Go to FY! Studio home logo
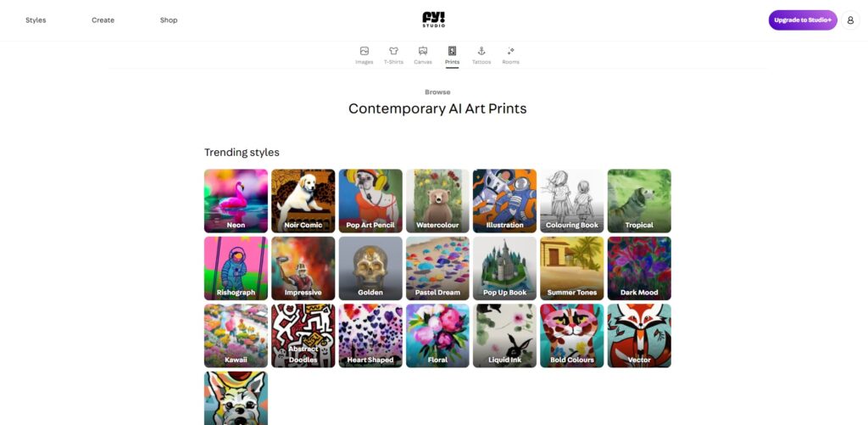 (433, 20)
